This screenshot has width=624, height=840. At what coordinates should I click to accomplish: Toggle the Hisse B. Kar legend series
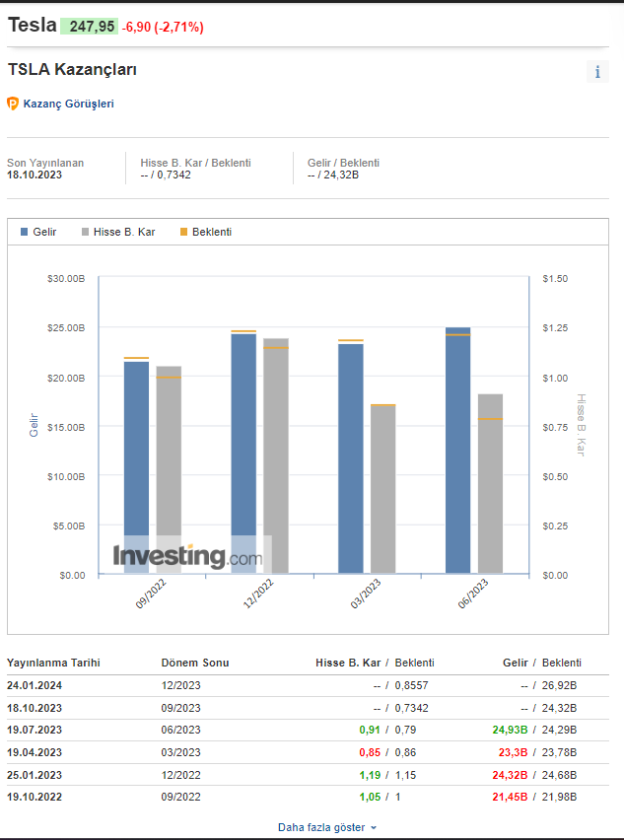coord(116,232)
